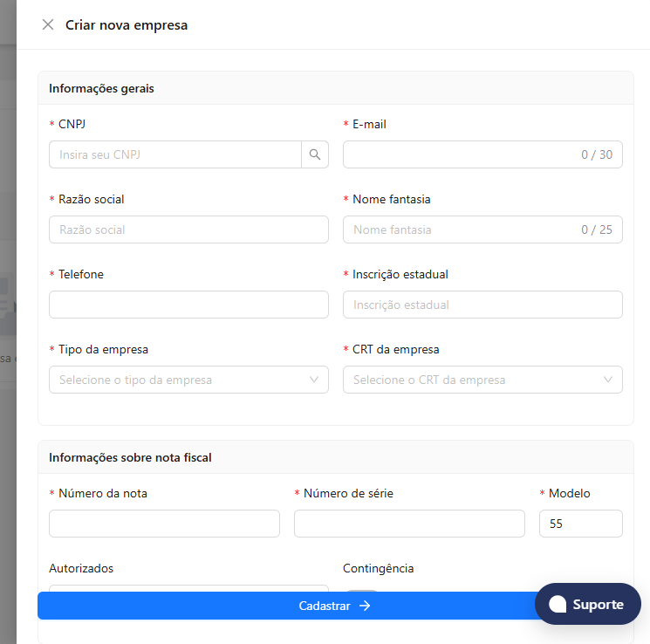Expand the Tipo da empresa dropdown
Screen dimensions: 650x644
pos(188,380)
